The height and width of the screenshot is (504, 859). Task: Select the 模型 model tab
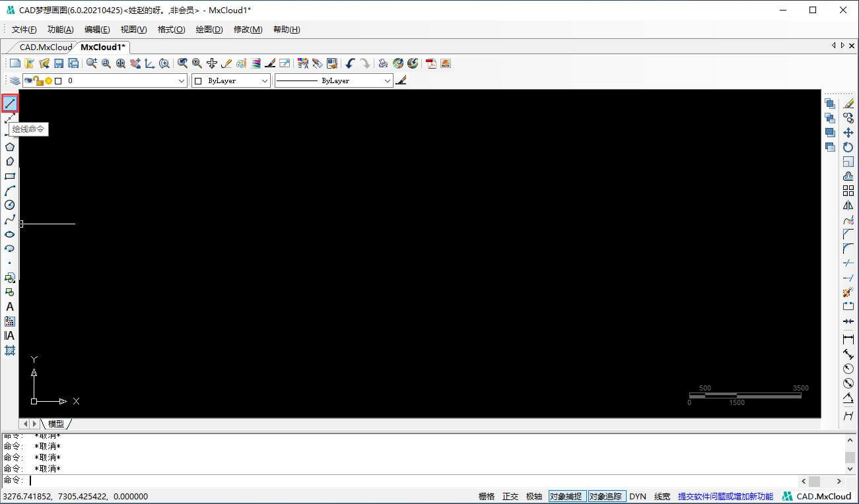click(56, 424)
